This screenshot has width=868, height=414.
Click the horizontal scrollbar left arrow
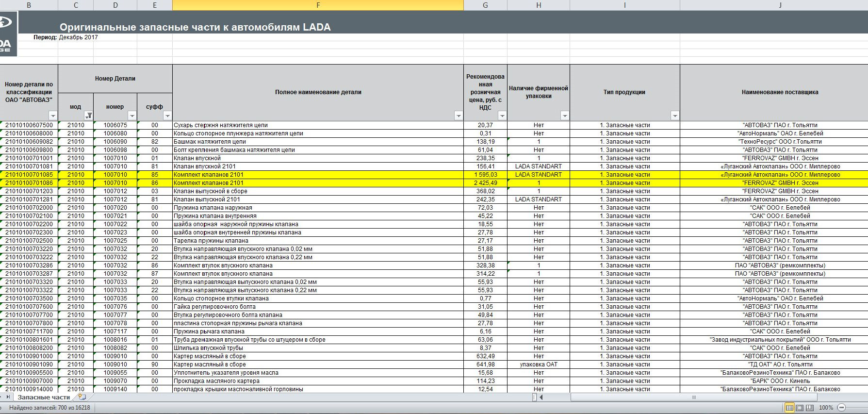tap(541, 397)
